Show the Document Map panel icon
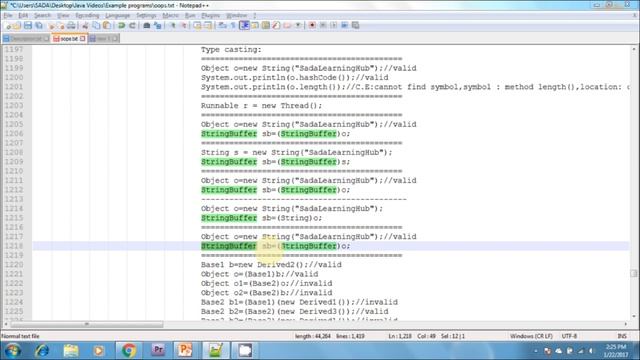 pyautogui.click(x=265, y=25)
